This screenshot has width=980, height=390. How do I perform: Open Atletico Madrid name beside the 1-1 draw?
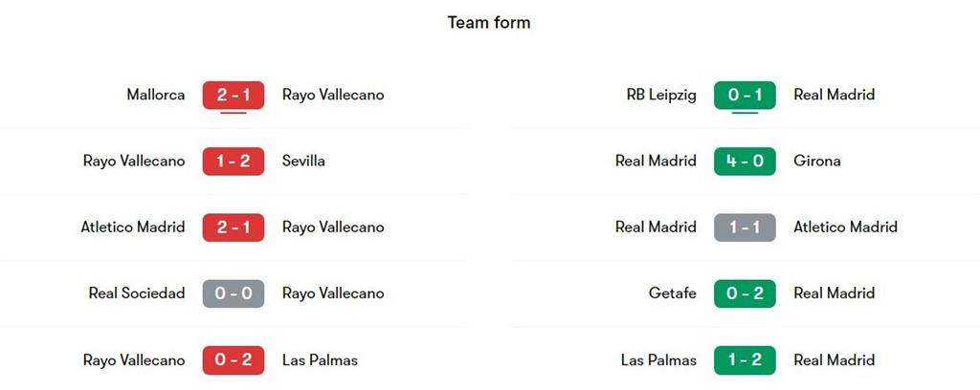point(846,227)
